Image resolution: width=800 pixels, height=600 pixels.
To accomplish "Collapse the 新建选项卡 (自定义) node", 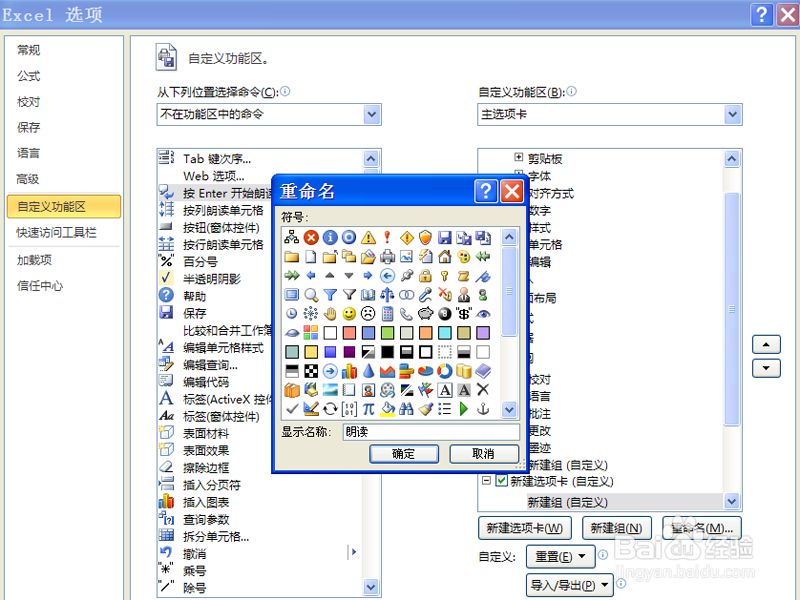I will tap(486, 481).
